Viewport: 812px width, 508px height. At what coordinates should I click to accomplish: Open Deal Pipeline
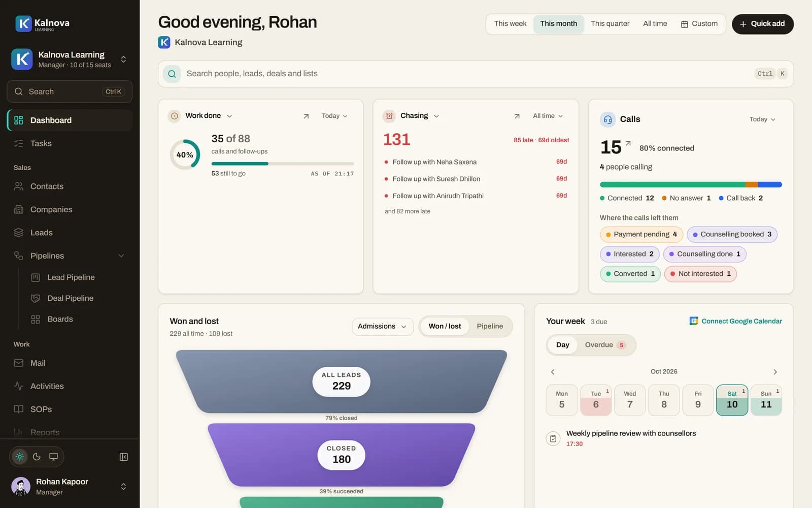click(71, 298)
